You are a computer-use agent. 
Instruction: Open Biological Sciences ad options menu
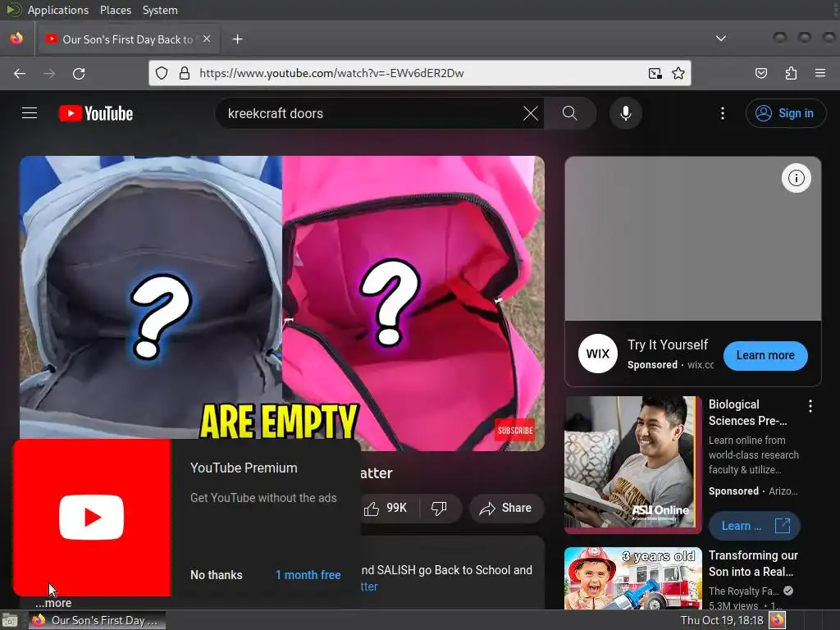810,406
